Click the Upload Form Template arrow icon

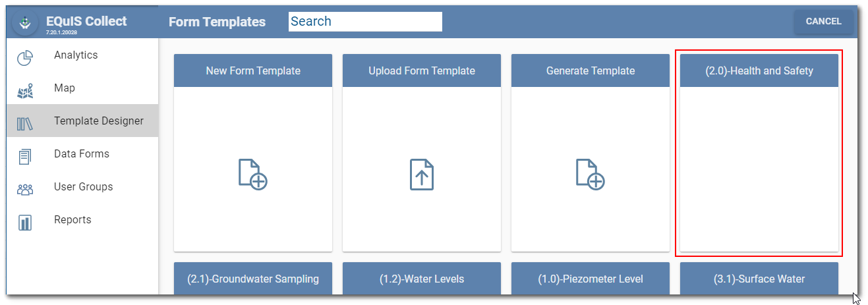click(x=421, y=175)
